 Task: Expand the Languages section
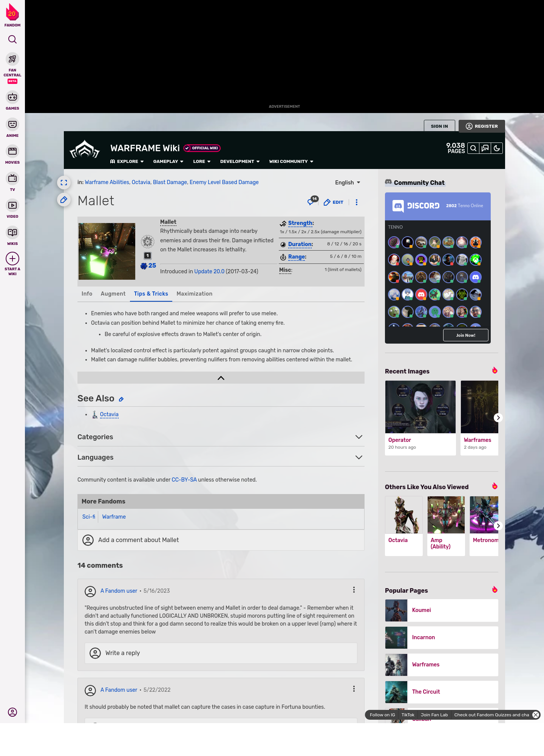221,457
